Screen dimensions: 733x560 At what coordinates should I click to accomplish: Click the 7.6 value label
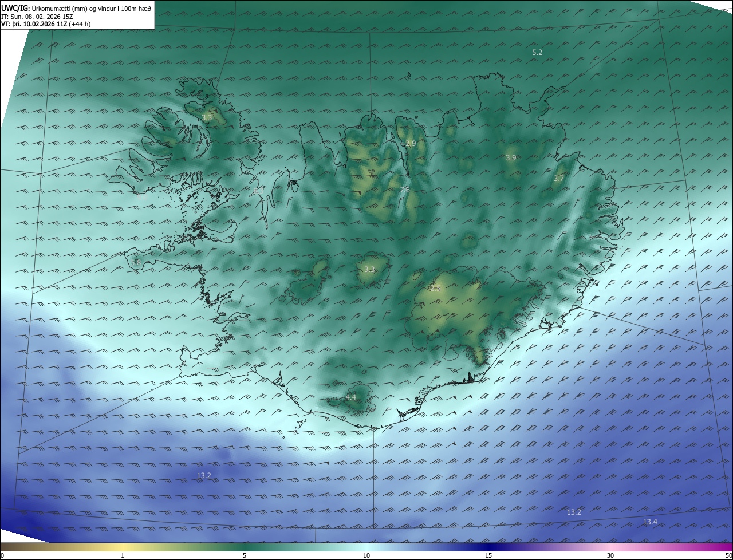(x=405, y=190)
